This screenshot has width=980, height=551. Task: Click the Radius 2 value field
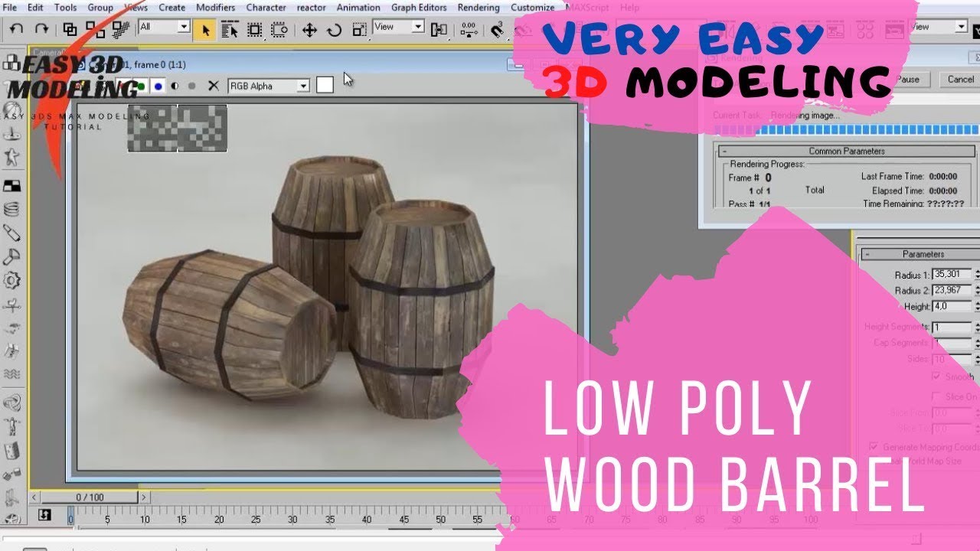952,291
